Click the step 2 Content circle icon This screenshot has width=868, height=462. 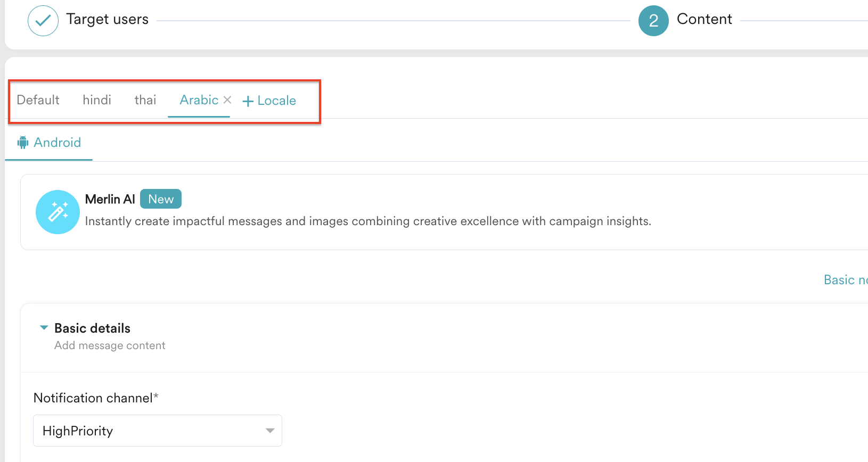[653, 21]
